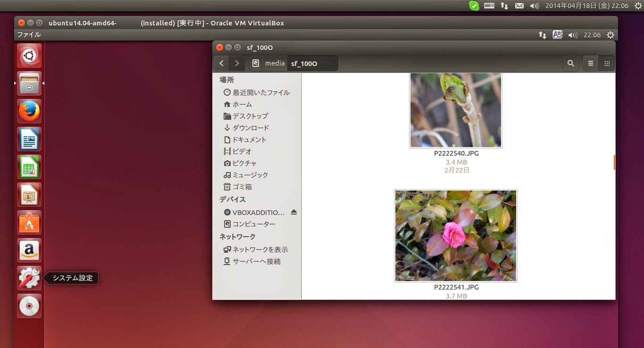
Task: Open the Files manager launcher icon
Action: coord(29,83)
